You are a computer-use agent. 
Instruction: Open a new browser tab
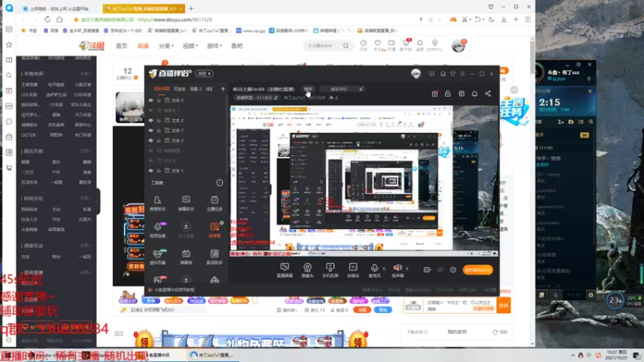(x=191, y=8)
